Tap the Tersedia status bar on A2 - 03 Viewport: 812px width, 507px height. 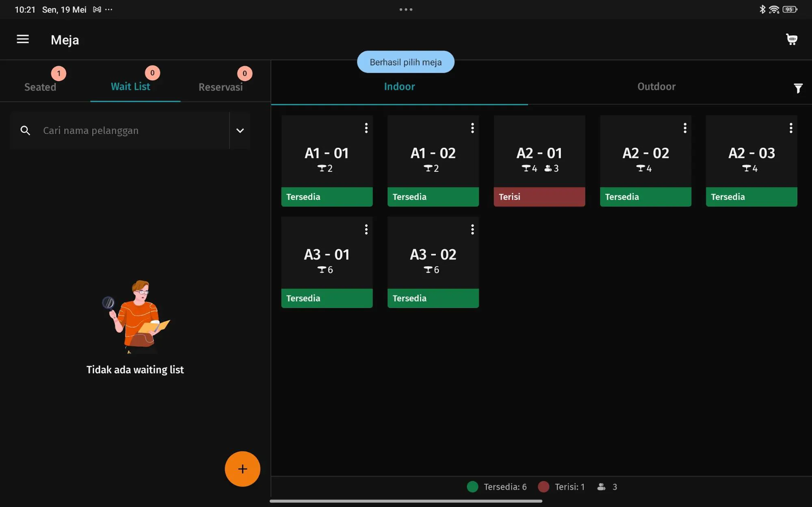click(x=751, y=197)
